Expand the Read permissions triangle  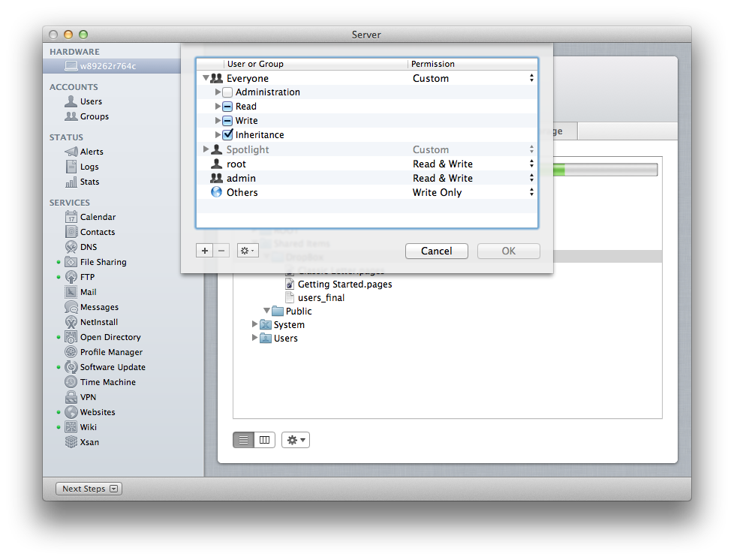point(218,107)
